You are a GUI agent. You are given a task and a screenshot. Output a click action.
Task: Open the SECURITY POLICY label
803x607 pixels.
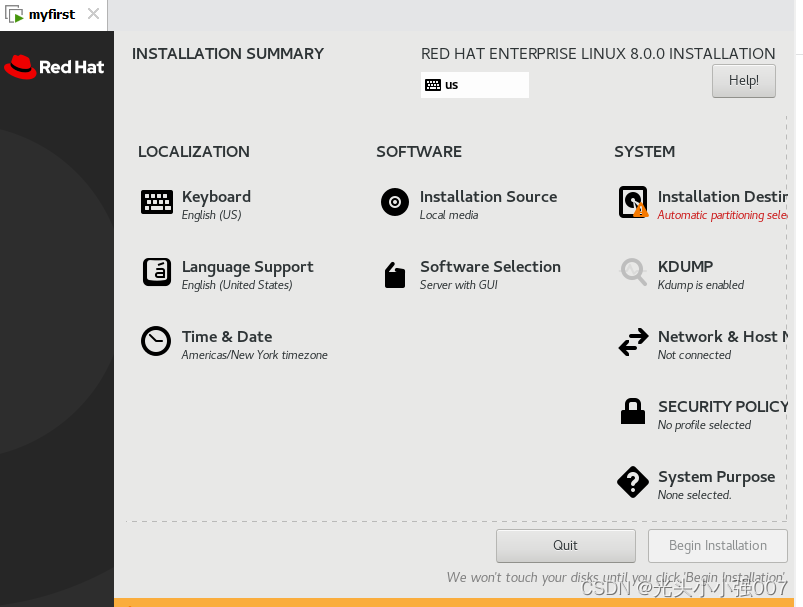(723, 407)
